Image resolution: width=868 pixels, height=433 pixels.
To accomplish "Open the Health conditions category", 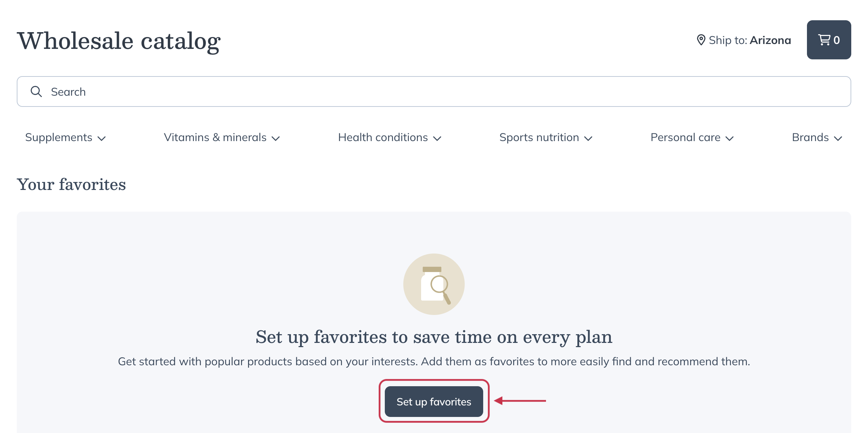I will click(382, 137).
